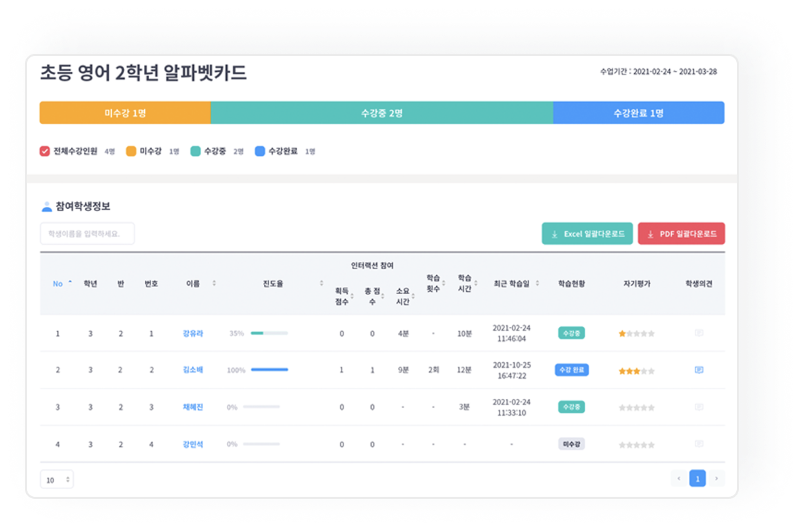Image resolution: width=801 pixels, height=532 pixels.
Task: Click the 수강 완료 status badge for 김소배
Action: pyautogui.click(x=572, y=370)
